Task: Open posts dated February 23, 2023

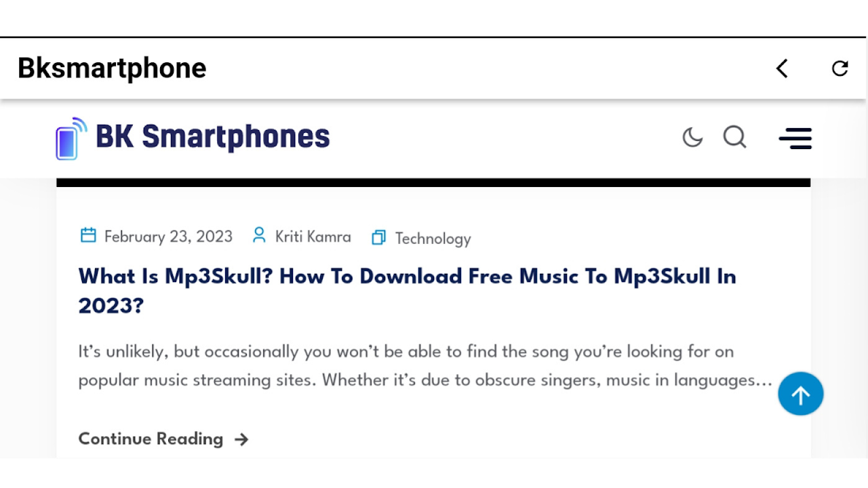Action: click(168, 237)
